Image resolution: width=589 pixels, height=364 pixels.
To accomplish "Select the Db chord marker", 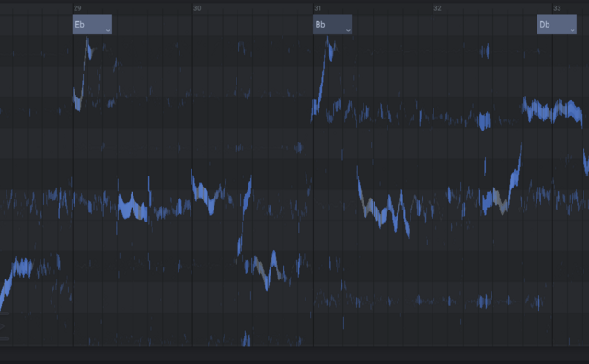I will tap(557, 25).
